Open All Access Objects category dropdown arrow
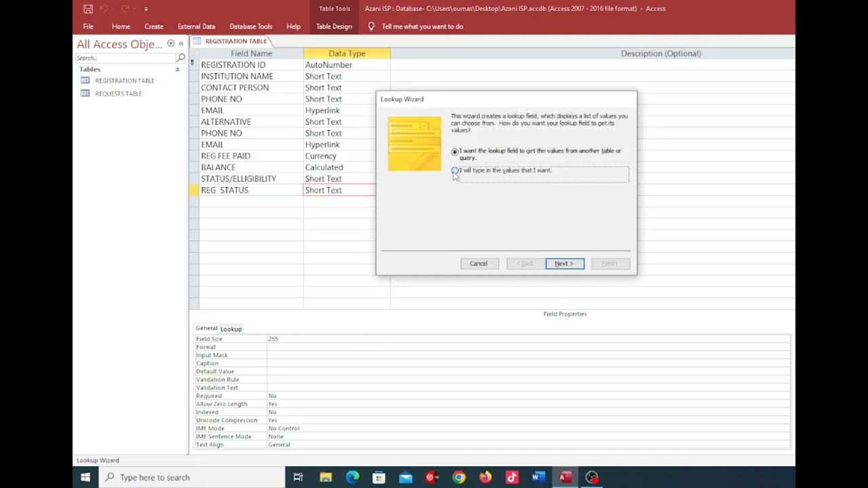Viewport: 868px width, 488px height. (x=171, y=43)
